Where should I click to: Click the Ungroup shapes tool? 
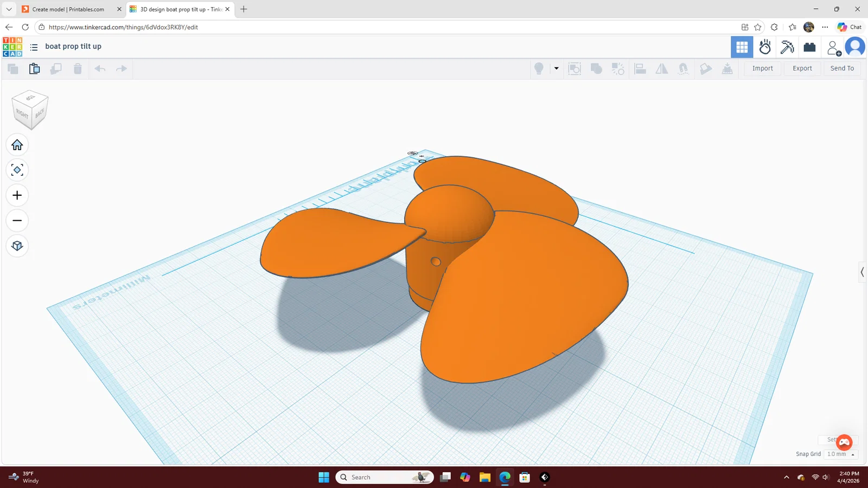618,68
